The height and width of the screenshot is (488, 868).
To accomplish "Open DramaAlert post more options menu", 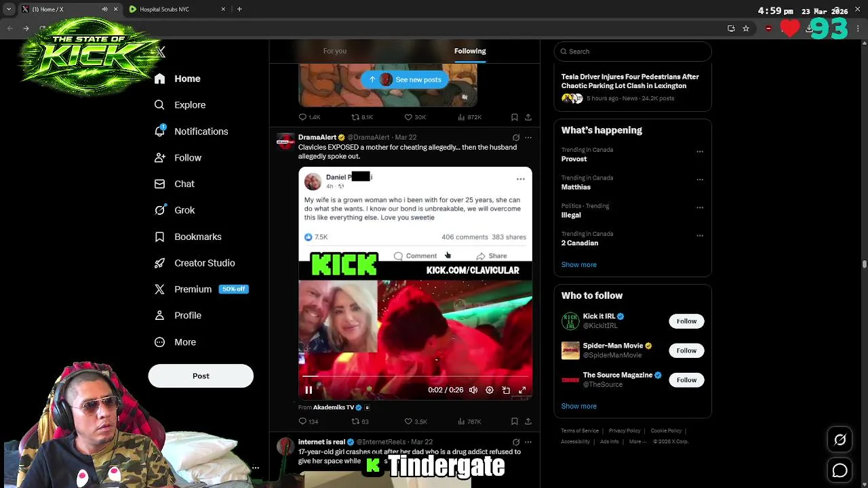I will click(x=528, y=138).
